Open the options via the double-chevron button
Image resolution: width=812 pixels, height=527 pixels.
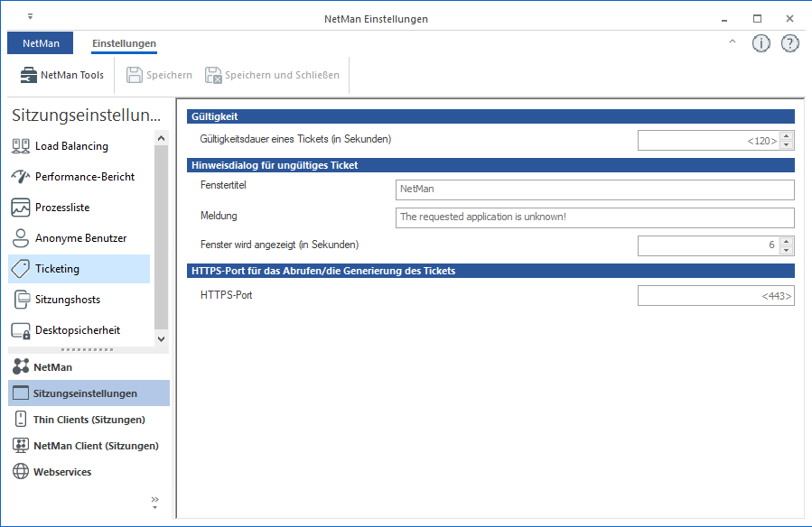pos(154,497)
